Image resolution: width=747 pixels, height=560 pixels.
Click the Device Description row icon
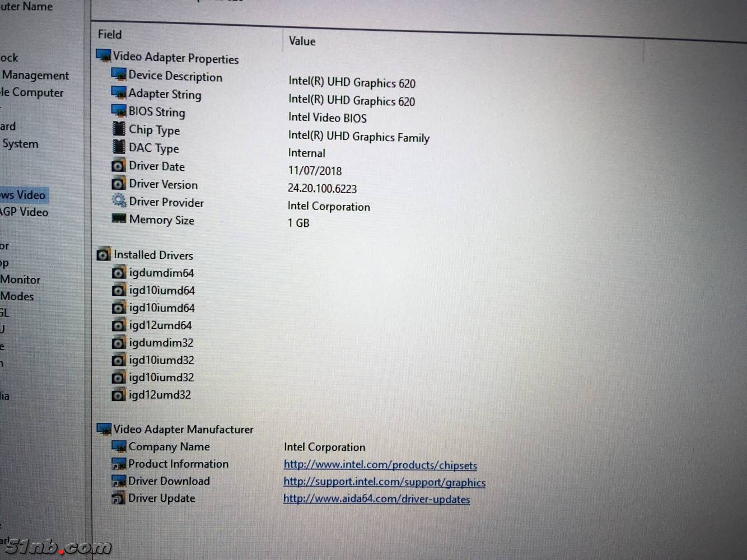[x=119, y=74]
